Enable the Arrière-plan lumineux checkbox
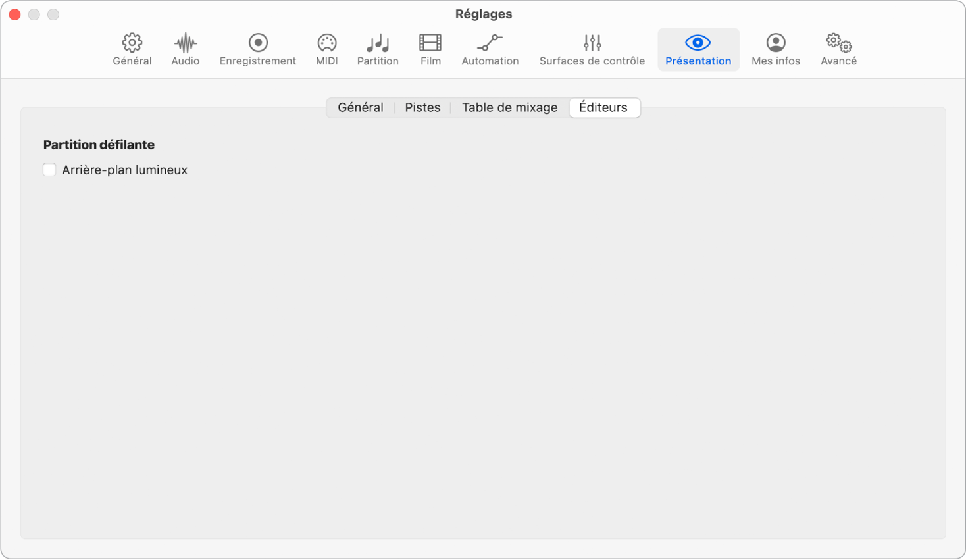 49,170
